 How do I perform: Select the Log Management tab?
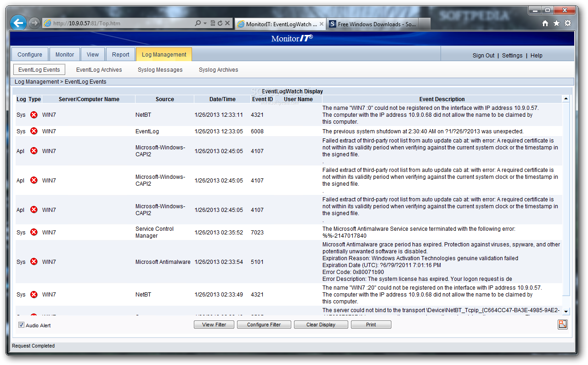(x=164, y=54)
